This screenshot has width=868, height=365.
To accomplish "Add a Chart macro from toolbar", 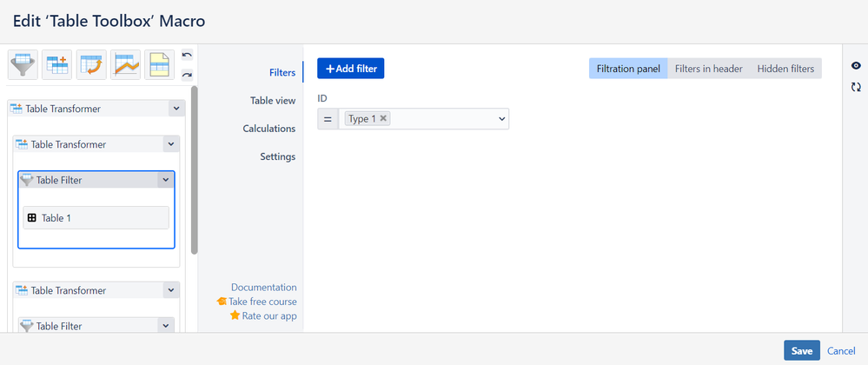I will coord(126,65).
